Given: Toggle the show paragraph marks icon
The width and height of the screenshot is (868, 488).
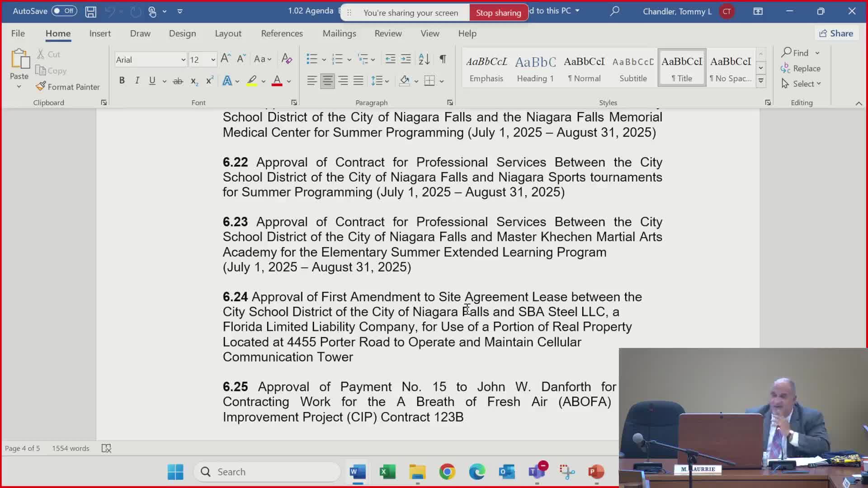Looking at the screenshot, I should pos(443,59).
